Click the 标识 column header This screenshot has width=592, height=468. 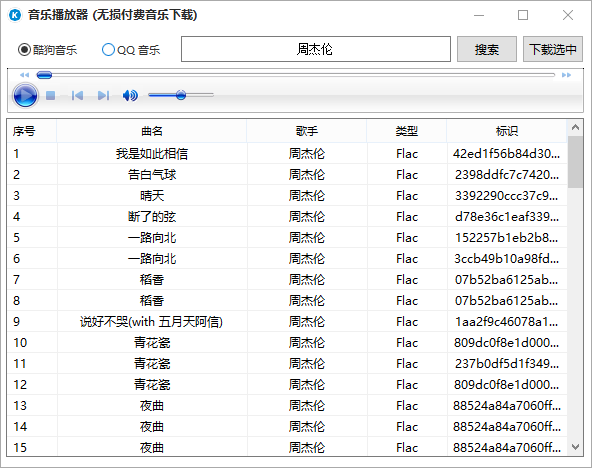point(507,131)
